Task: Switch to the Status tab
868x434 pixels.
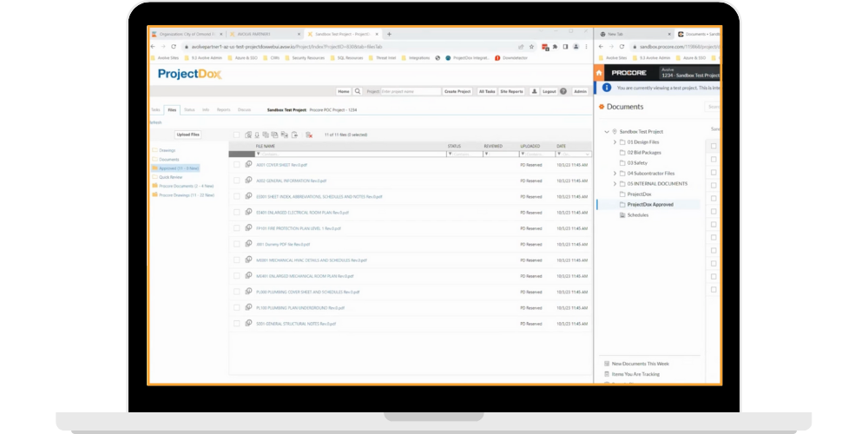Action: [189, 110]
